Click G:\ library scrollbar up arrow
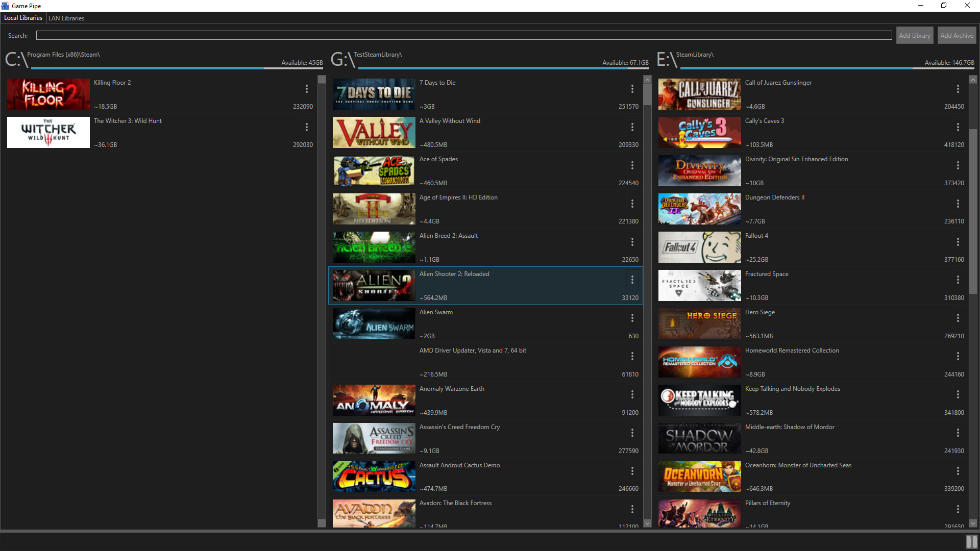This screenshot has height=551, width=980. point(647,80)
